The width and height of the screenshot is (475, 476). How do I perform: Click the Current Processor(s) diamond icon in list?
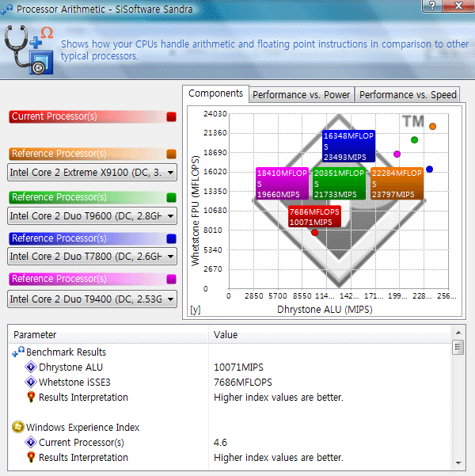(31, 442)
